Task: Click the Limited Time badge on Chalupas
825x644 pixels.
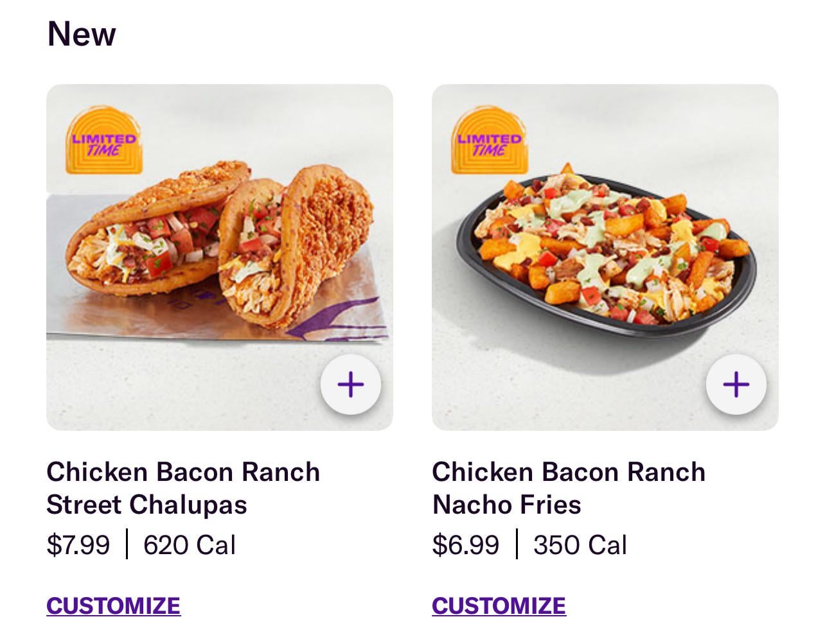Action: pos(104,141)
